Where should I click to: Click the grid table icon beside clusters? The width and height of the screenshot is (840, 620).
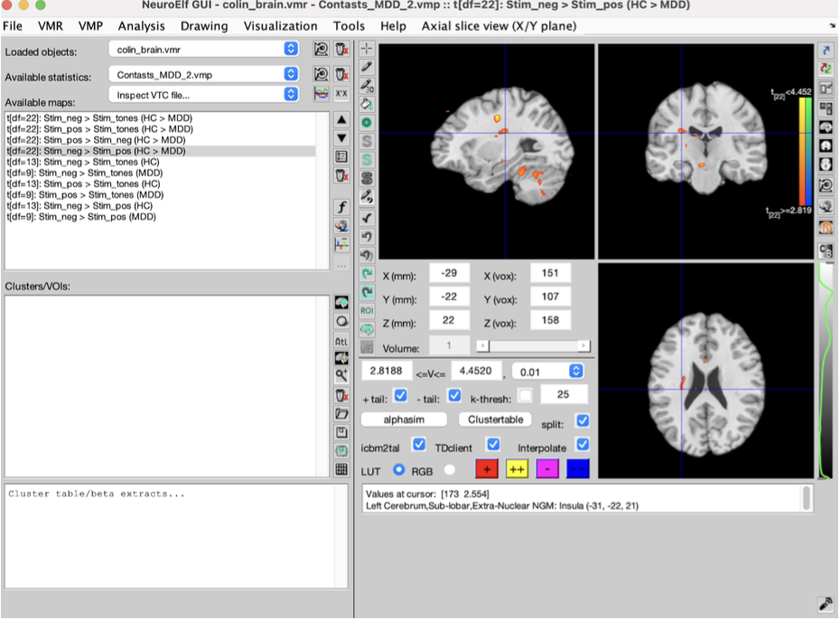click(x=341, y=469)
